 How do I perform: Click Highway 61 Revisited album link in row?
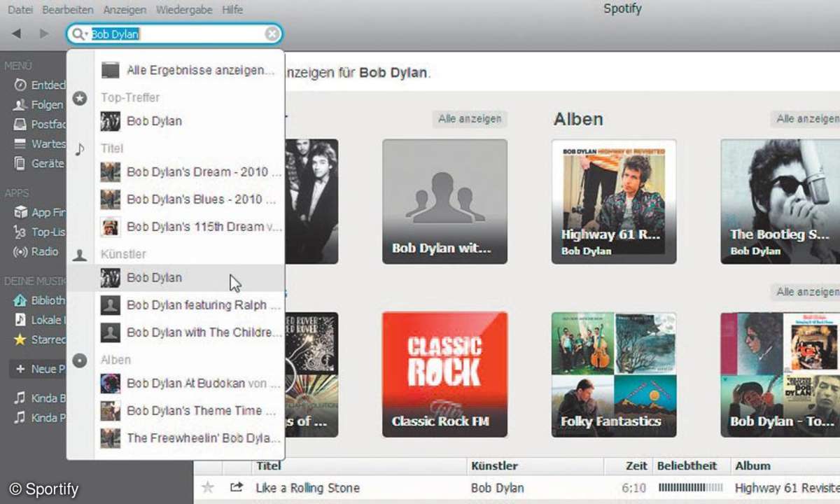[x=787, y=488]
